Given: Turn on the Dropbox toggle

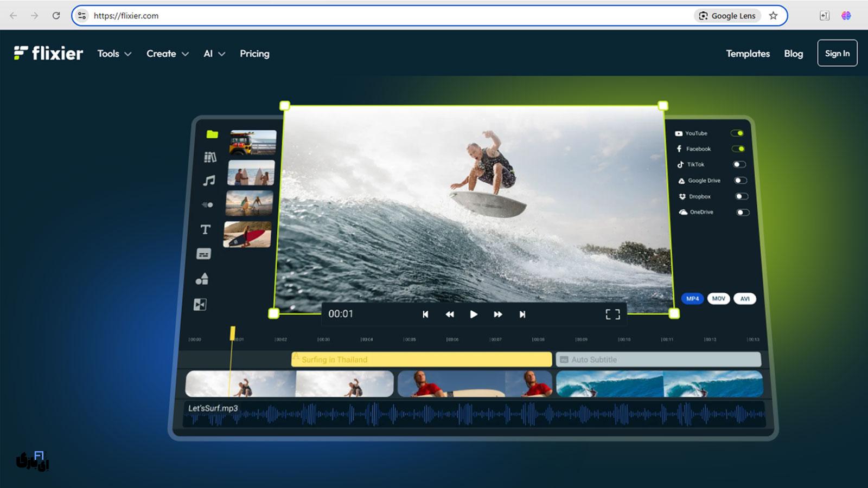Looking at the screenshot, I should click(x=741, y=196).
